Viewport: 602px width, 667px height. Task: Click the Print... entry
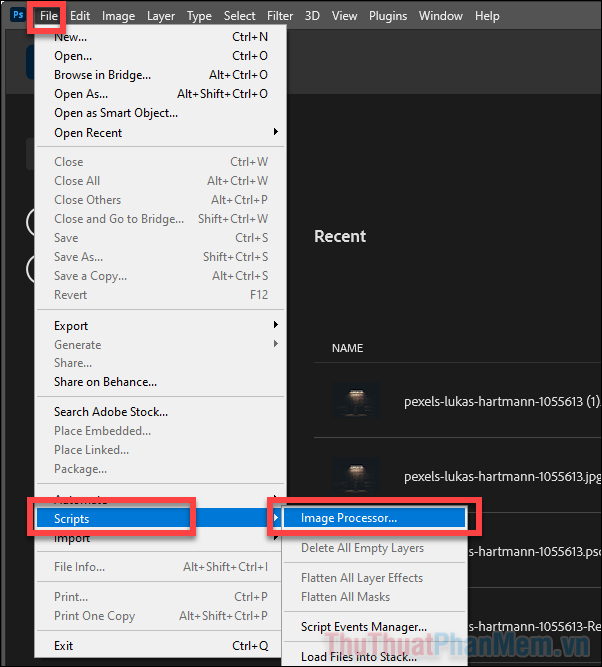click(158, 597)
